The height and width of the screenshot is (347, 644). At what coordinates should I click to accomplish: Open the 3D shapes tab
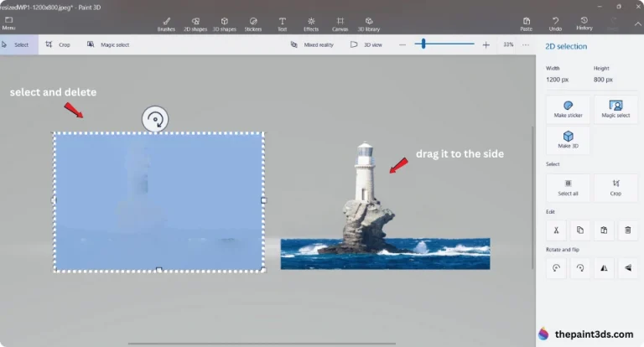click(x=224, y=24)
